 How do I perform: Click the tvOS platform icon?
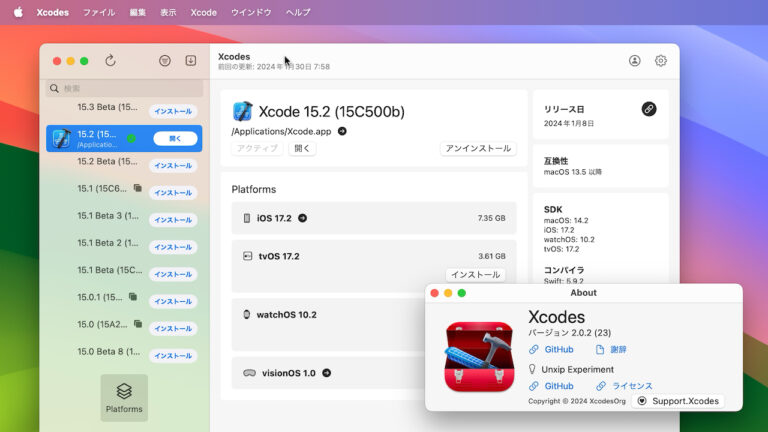pos(247,256)
